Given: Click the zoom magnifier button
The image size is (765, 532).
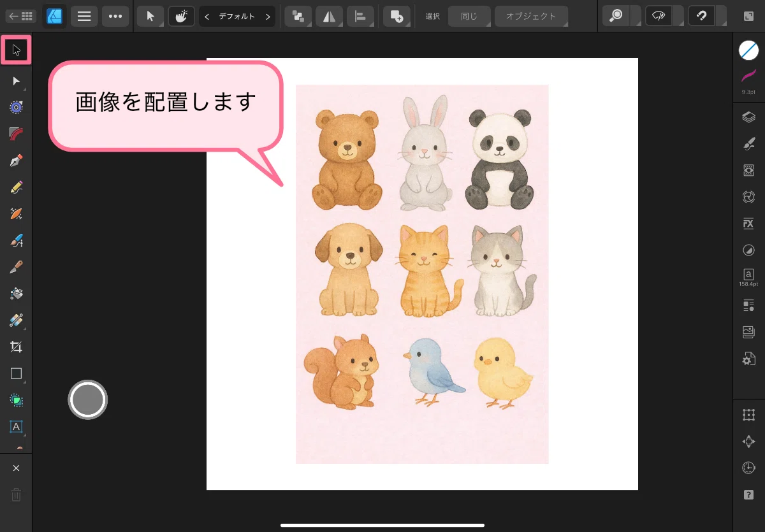Looking at the screenshot, I should click(x=616, y=17).
